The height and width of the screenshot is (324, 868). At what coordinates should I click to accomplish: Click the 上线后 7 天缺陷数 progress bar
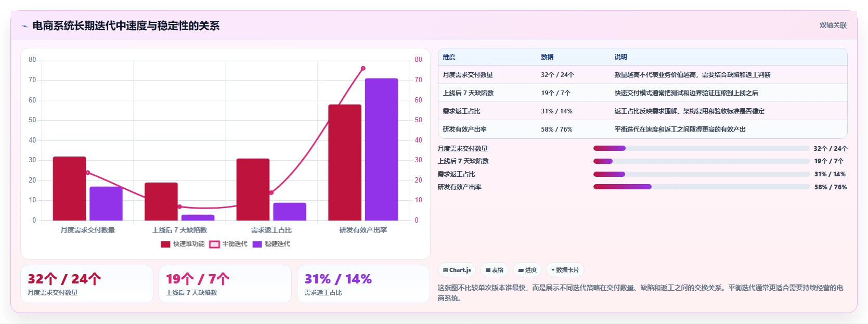pos(702,161)
